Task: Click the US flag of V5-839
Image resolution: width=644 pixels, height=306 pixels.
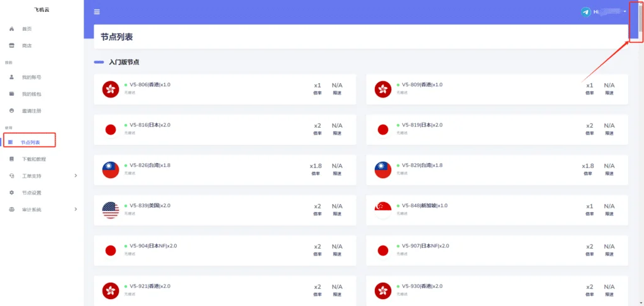Action: coord(111,210)
